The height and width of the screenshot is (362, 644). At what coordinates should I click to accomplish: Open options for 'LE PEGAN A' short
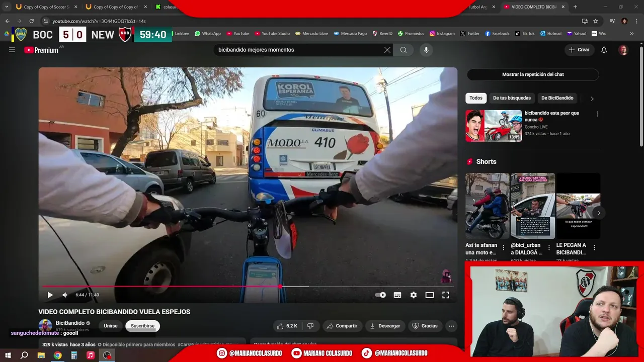(594, 248)
